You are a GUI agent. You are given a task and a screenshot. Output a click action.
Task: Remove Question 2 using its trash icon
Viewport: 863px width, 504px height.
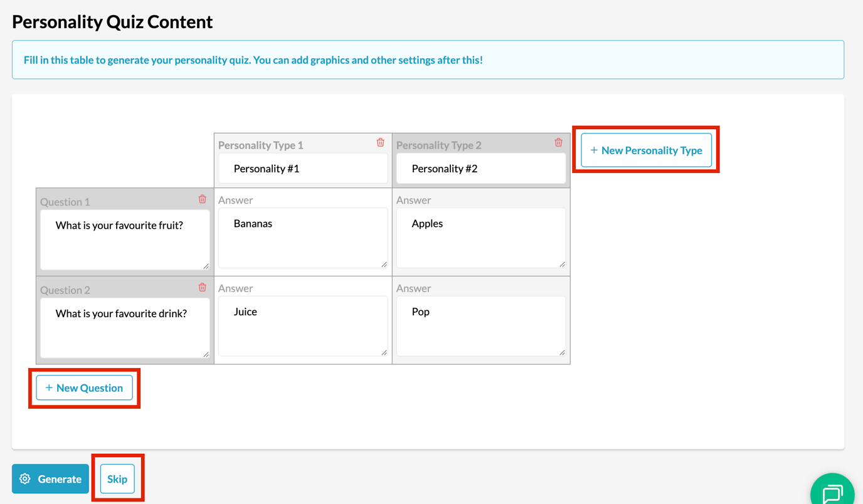pos(202,287)
